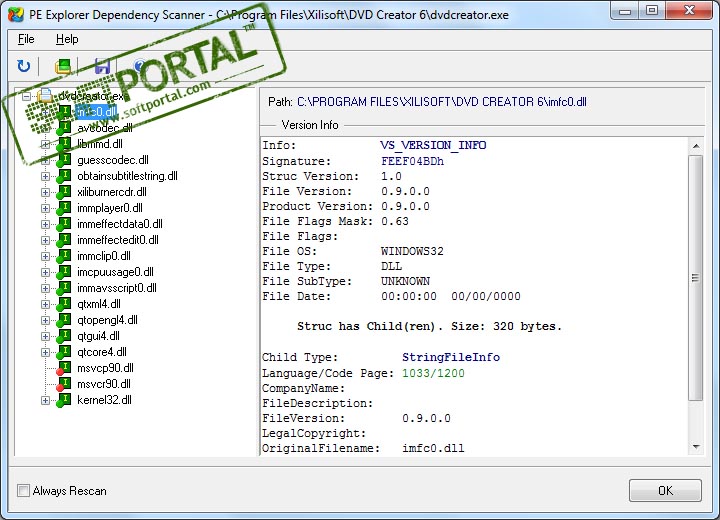Click the WINDOWS32 File OS value
720x520 pixels.
pyautogui.click(x=412, y=252)
